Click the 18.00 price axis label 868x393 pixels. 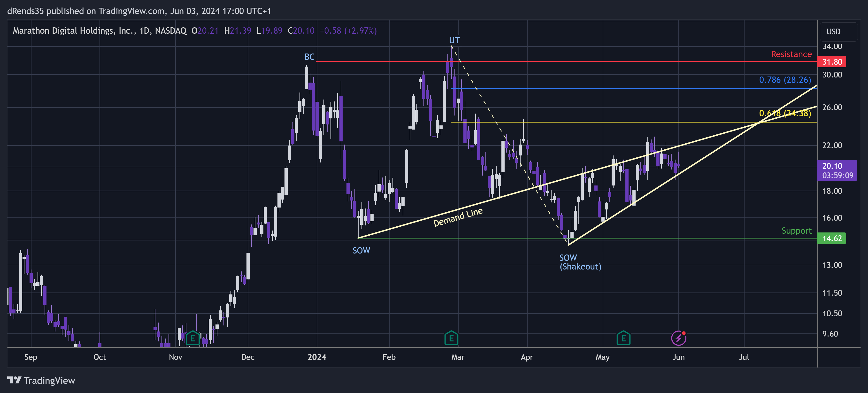pyautogui.click(x=832, y=191)
